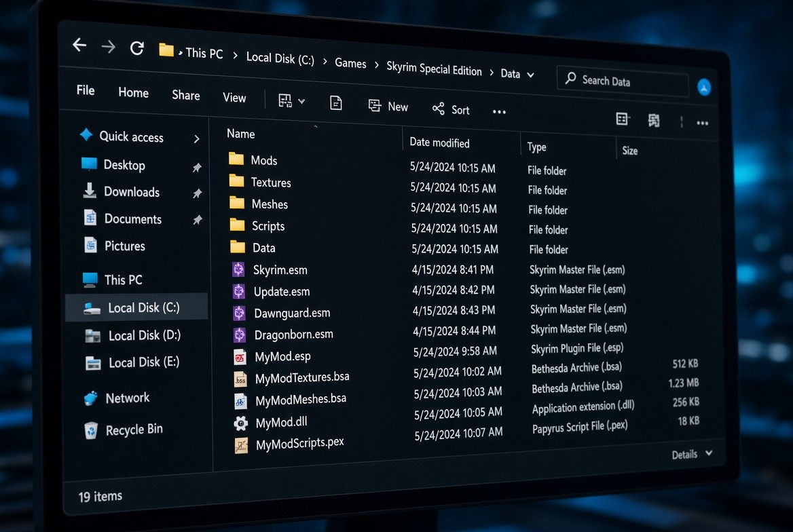Navigate to Games breadcrumb
The image size is (793, 532).
click(350, 63)
